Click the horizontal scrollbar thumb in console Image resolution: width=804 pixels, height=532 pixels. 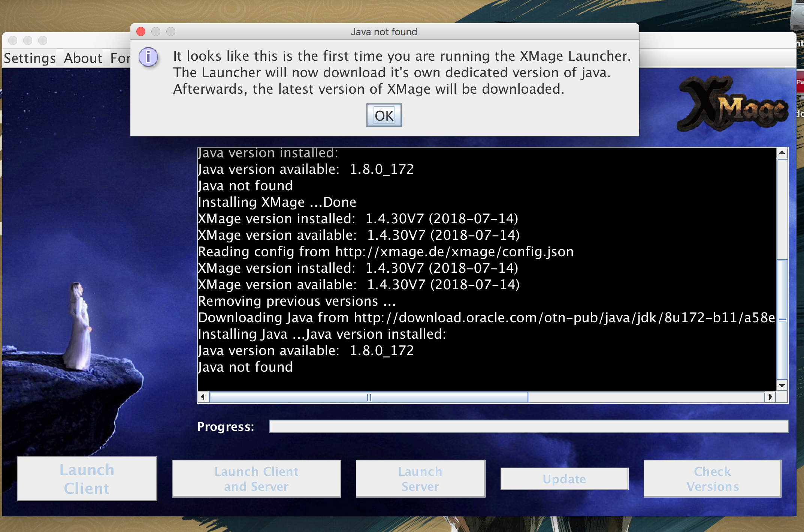click(369, 397)
